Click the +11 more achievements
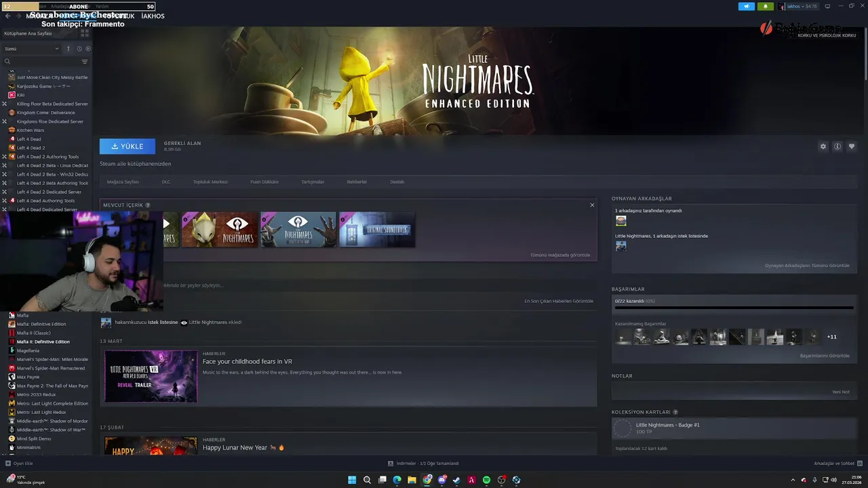This screenshot has width=868, height=488. coord(832,337)
